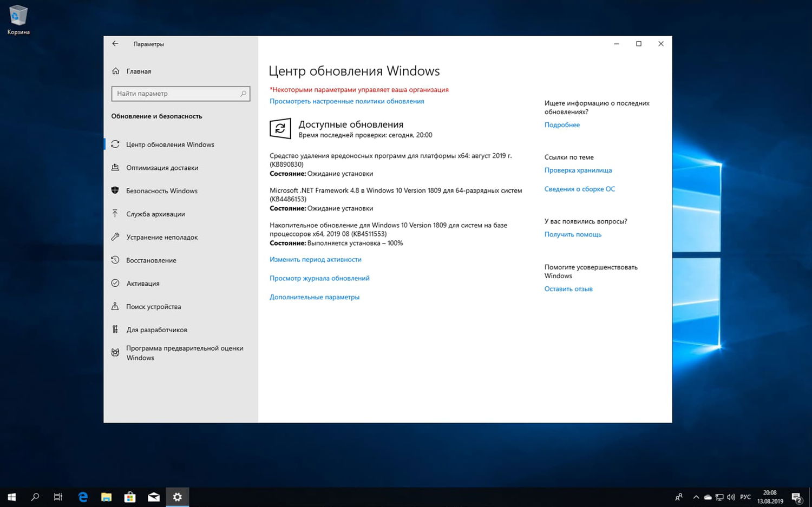
Task: Open Просмотр журнала обновлений
Action: (319, 278)
